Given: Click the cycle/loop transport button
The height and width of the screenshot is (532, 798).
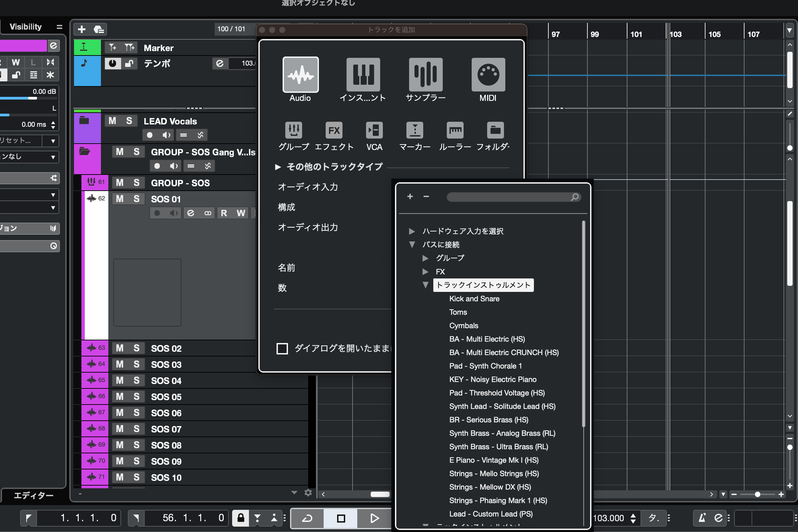Looking at the screenshot, I should [x=307, y=518].
